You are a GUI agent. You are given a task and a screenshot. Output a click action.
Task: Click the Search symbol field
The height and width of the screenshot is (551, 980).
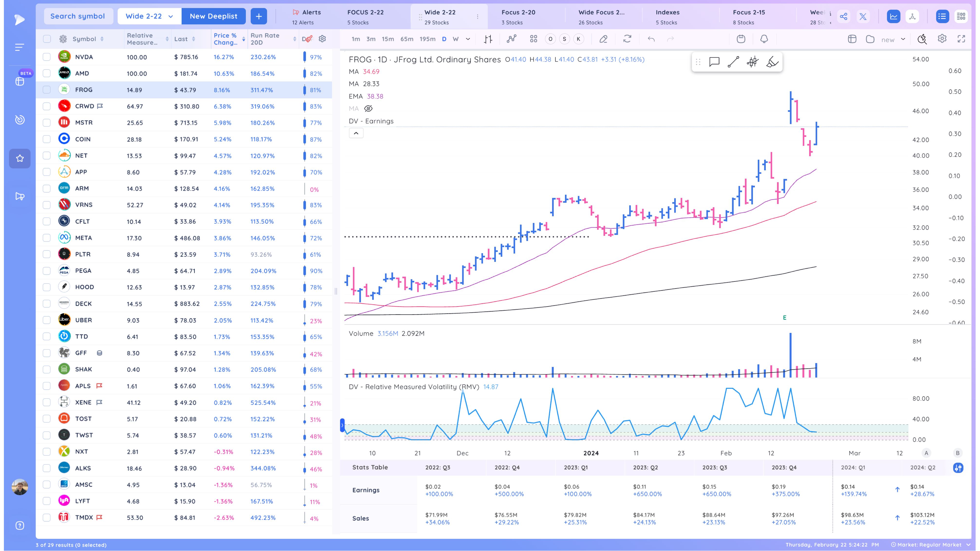point(78,16)
